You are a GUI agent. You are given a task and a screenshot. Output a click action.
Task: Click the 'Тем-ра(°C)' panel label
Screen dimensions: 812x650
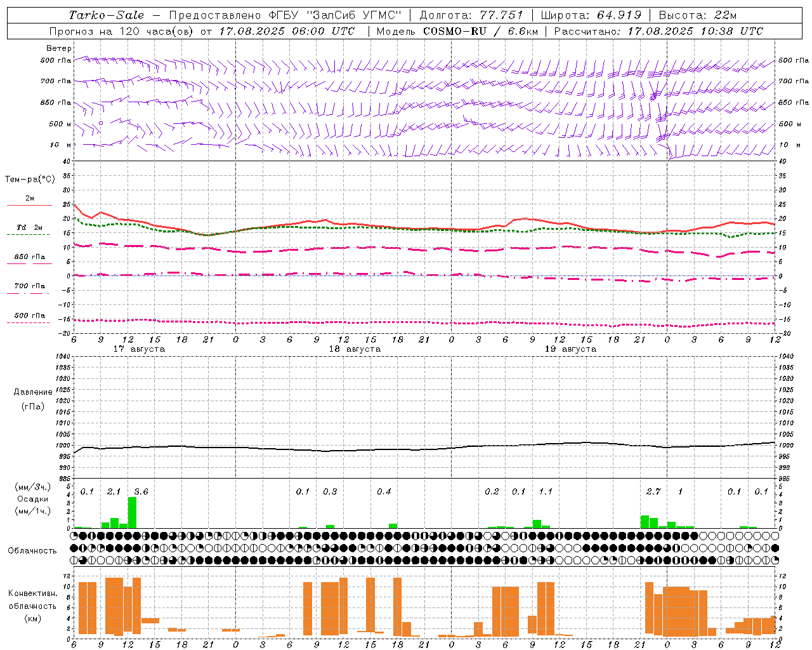30,180
